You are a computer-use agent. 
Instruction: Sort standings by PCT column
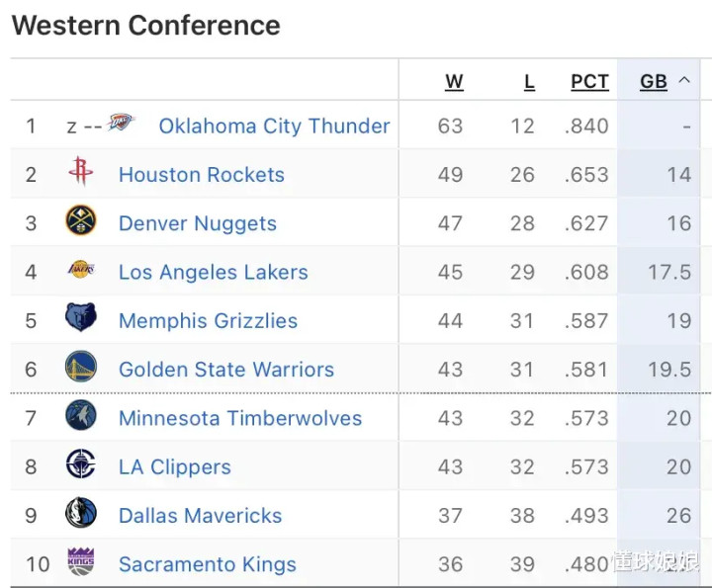point(589,82)
